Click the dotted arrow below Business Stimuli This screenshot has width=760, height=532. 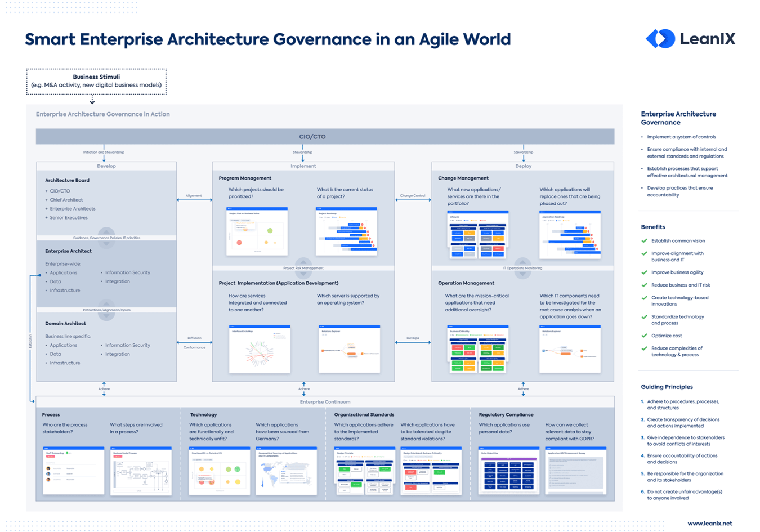pyautogui.click(x=92, y=100)
